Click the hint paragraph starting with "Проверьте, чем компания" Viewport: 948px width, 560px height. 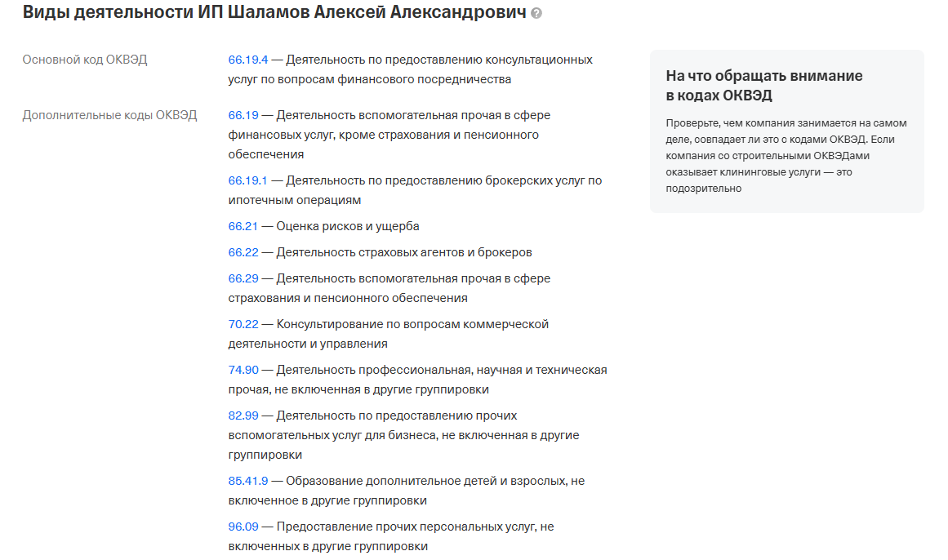[786, 155]
